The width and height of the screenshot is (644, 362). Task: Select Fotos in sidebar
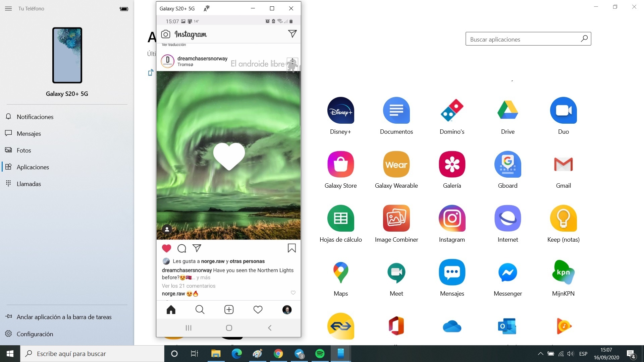67,150
